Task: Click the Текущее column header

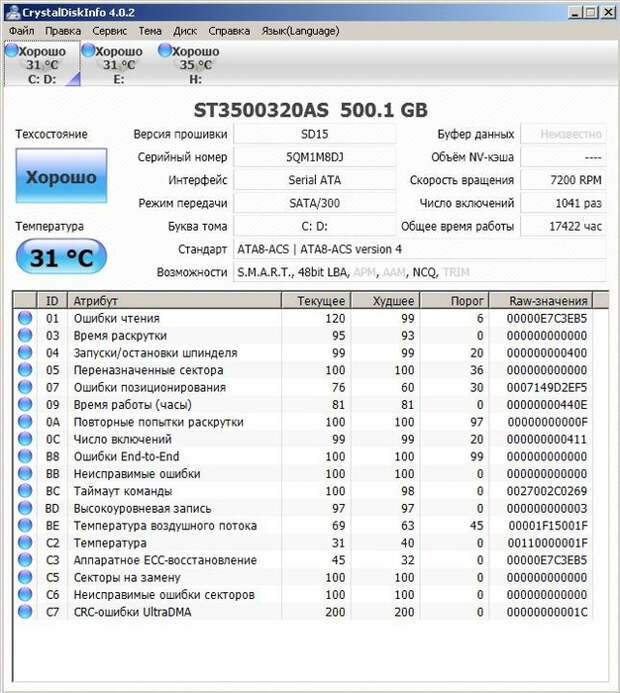Action: pyautogui.click(x=316, y=301)
